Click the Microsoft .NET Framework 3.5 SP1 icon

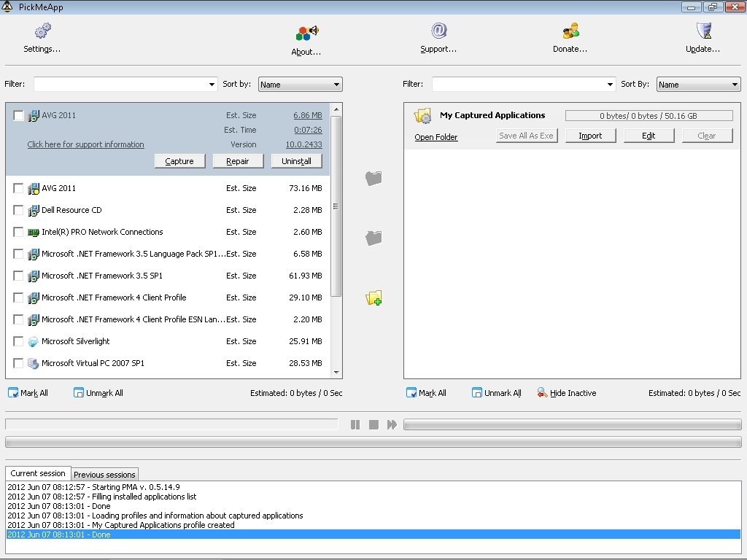(x=33, y=276)
